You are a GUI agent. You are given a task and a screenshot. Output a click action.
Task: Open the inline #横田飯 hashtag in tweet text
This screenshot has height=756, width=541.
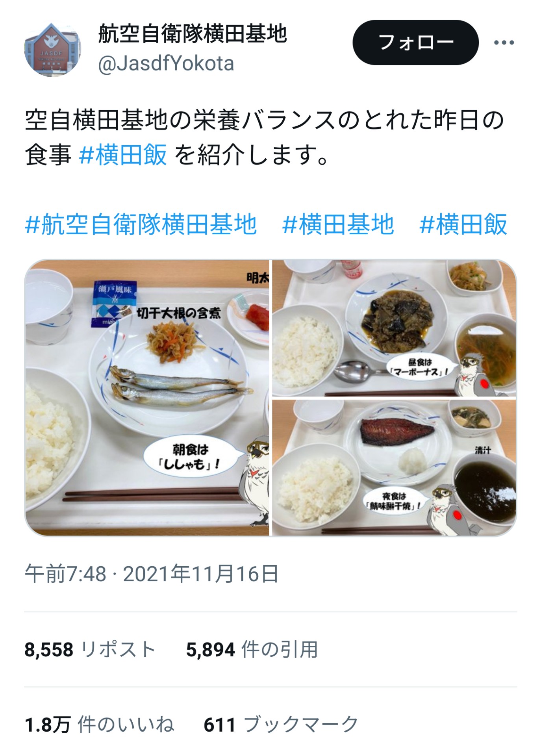[123, 155]
